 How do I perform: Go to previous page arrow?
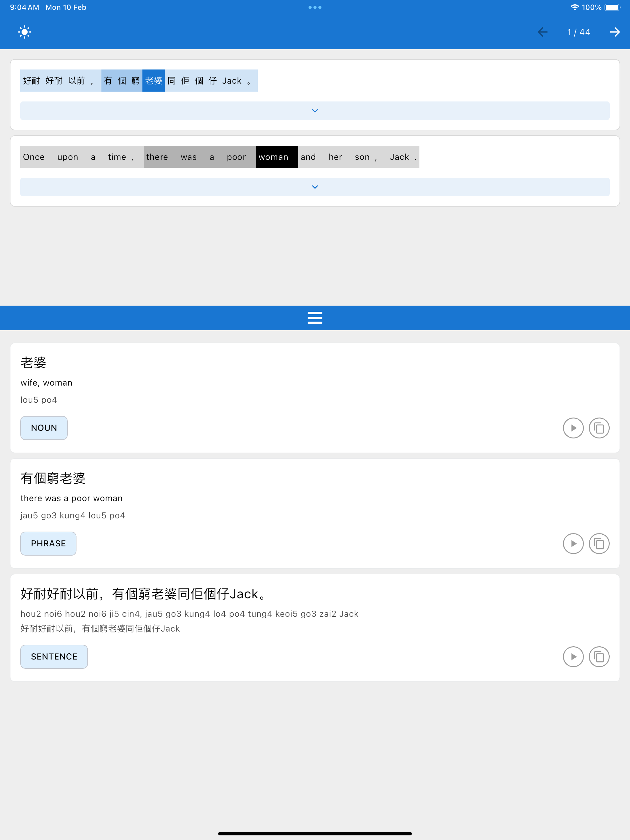(x=543, y=32)
